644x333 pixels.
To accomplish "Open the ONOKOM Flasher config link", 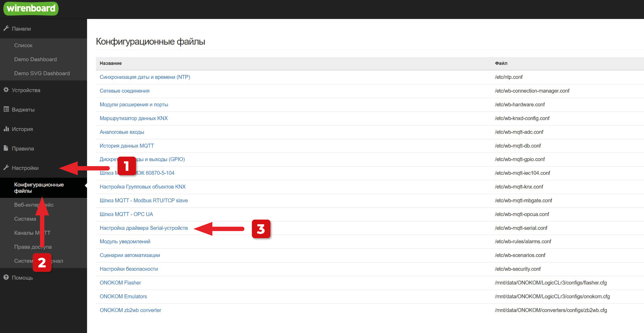I will click(x=120, y=283).
